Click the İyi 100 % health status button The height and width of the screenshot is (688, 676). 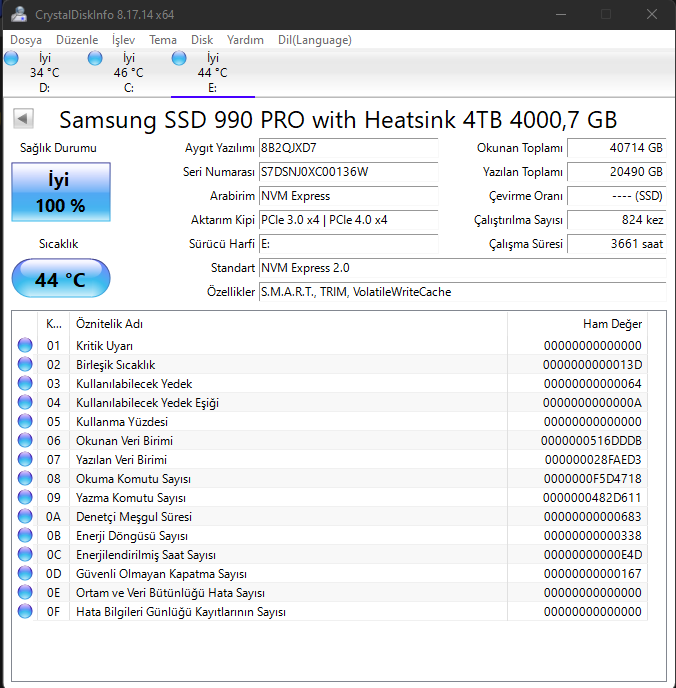point(60,193)
